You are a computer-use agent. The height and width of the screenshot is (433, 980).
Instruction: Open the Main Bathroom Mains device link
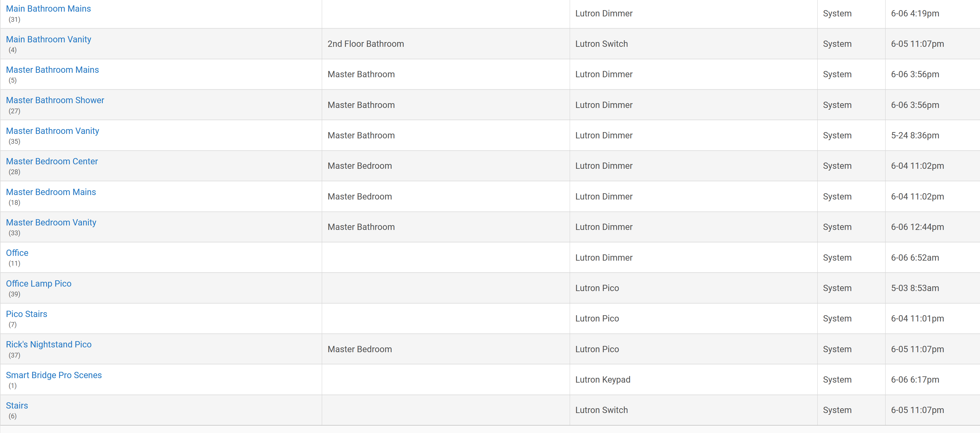(x=48, y=9)
